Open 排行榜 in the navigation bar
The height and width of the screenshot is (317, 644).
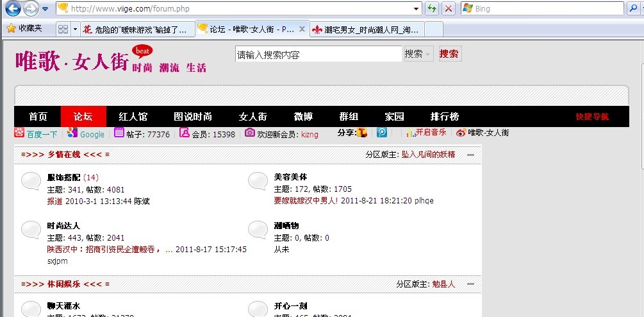445,117
